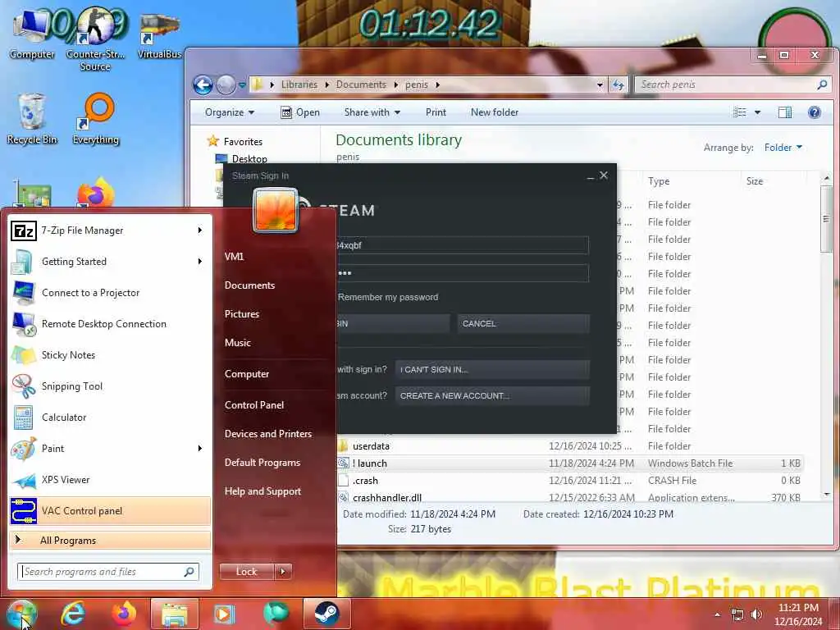Open Recycle Bin desktop icon

click(32, 118)
